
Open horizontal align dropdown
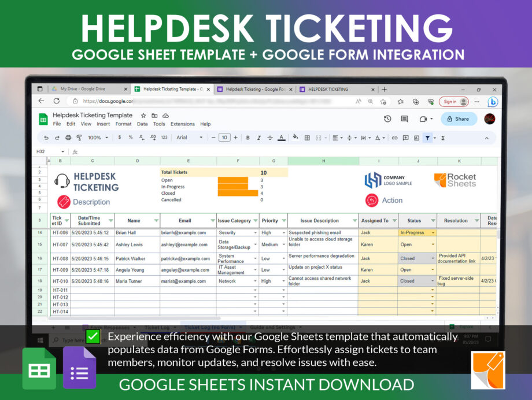pyautogui.click(x=337, y=138)
